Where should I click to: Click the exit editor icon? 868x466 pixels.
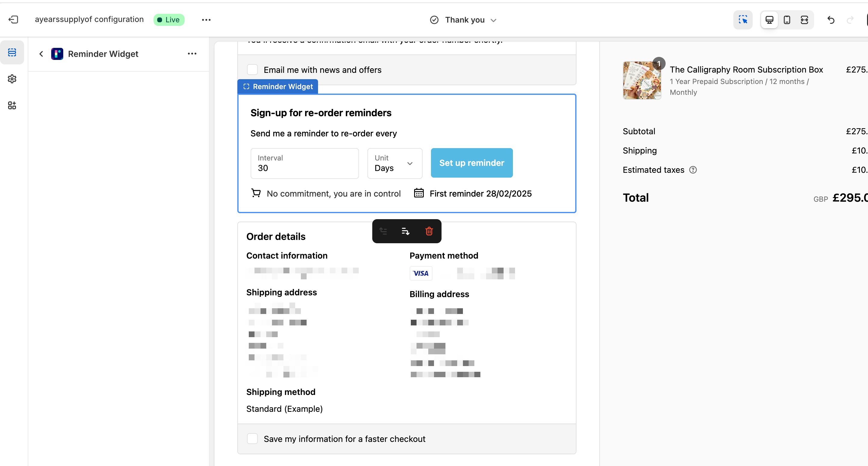click(13, 20)
